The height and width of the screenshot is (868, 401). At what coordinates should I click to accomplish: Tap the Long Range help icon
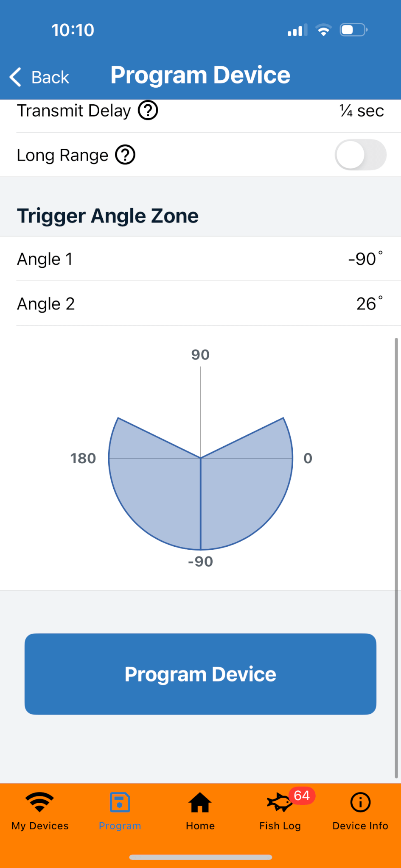[125, 155]
